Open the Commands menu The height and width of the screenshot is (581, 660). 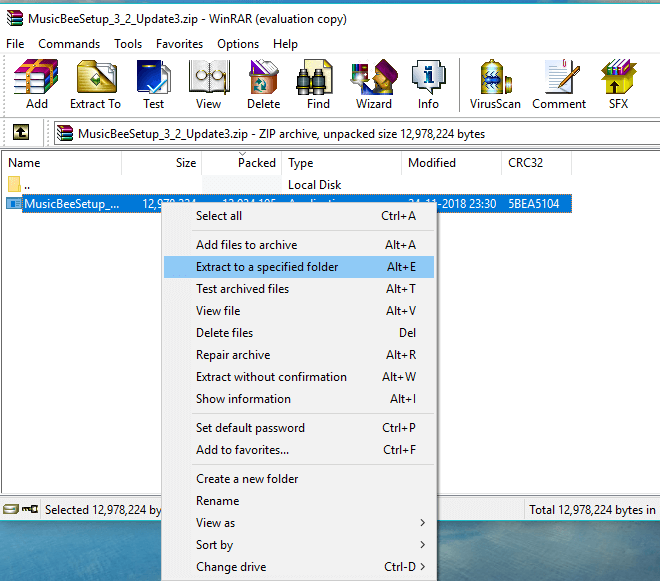click(69, 44)
